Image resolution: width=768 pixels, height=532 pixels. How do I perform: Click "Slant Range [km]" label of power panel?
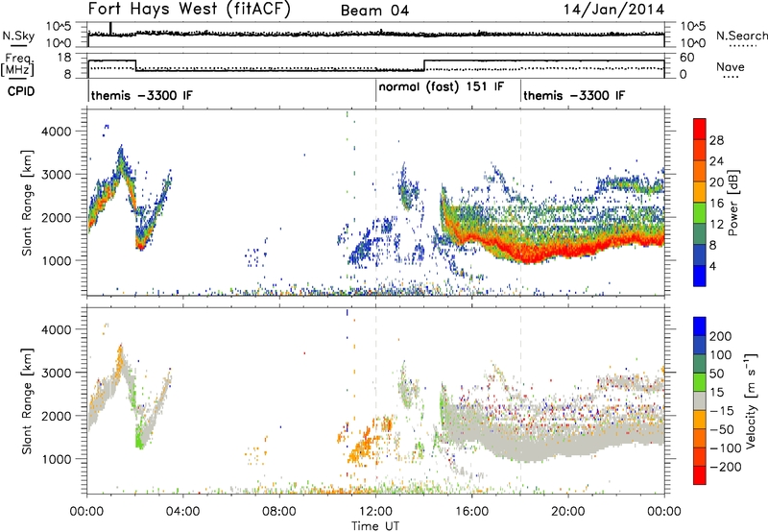tap(27, 203)
